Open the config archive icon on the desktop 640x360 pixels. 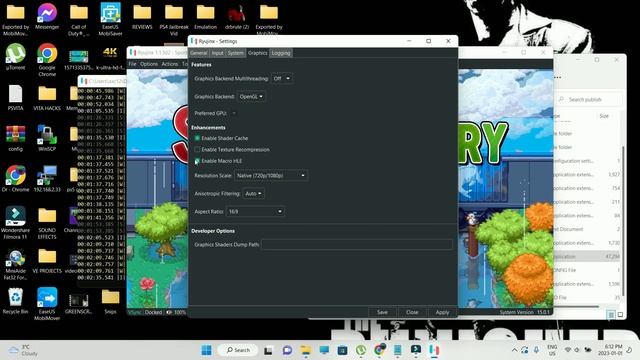click(x=16, y=138)
